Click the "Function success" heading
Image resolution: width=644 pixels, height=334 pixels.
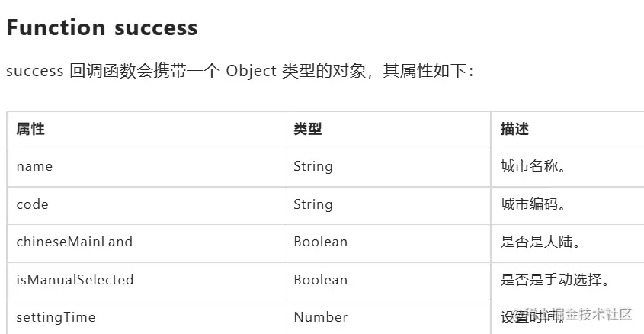(x=102, y=28)
